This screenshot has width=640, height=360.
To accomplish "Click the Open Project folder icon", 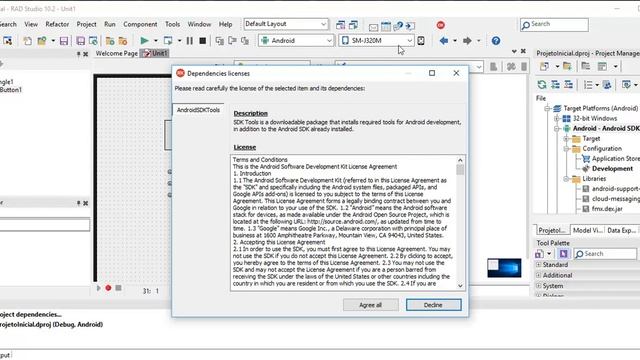I will [x=110, y=40].
